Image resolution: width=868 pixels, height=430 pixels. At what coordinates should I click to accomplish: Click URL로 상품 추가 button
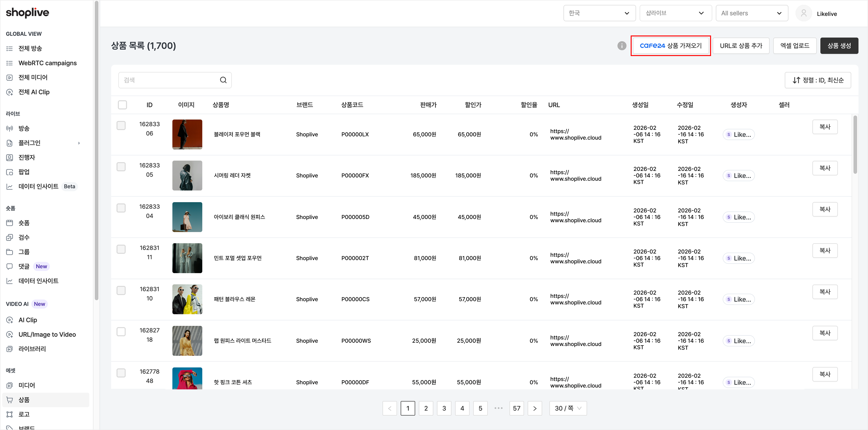741,46
